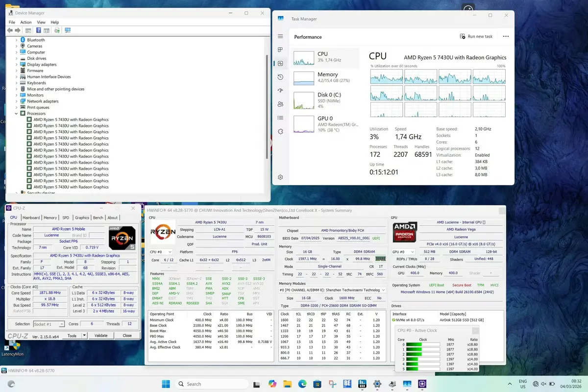Viewport: 588px width, 392px height.
Task: Open Processes view in Task Manager sidebar
Action: [280, 49]
